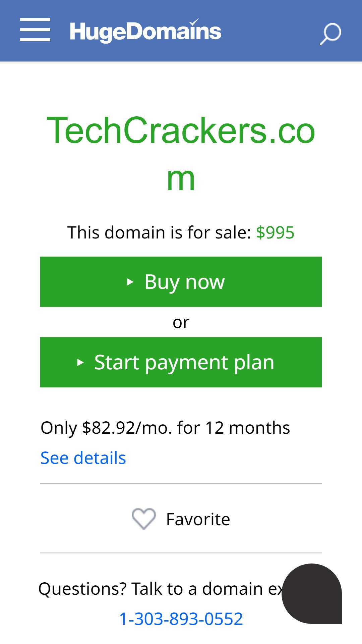The height and width of the screenshot is (644, 362).
Task: Open the hamburger navigation menu
Action: tap(35, 30)
